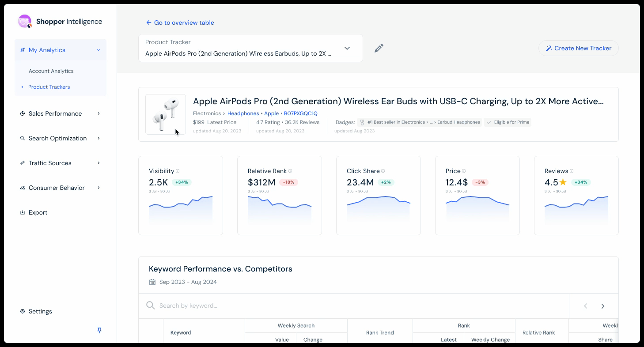Open Product Trackers page
The image size is (644, 347).
click(x=49, y=87)
